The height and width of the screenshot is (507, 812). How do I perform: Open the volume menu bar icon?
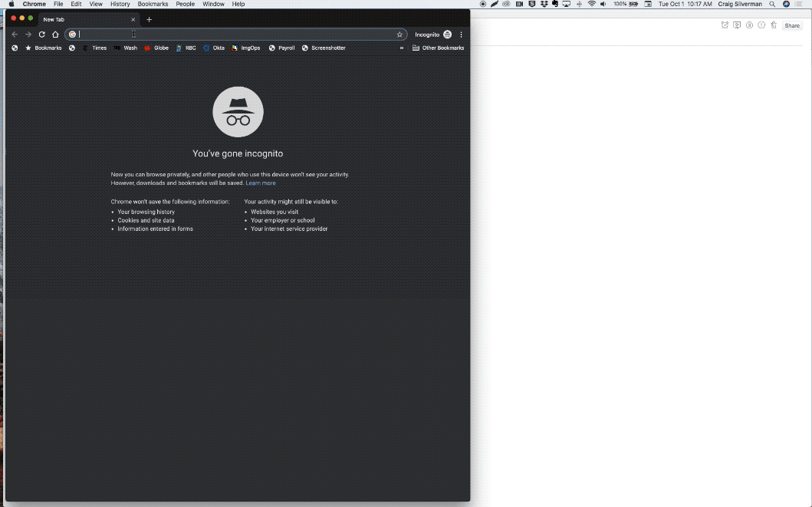pos(603,4)
